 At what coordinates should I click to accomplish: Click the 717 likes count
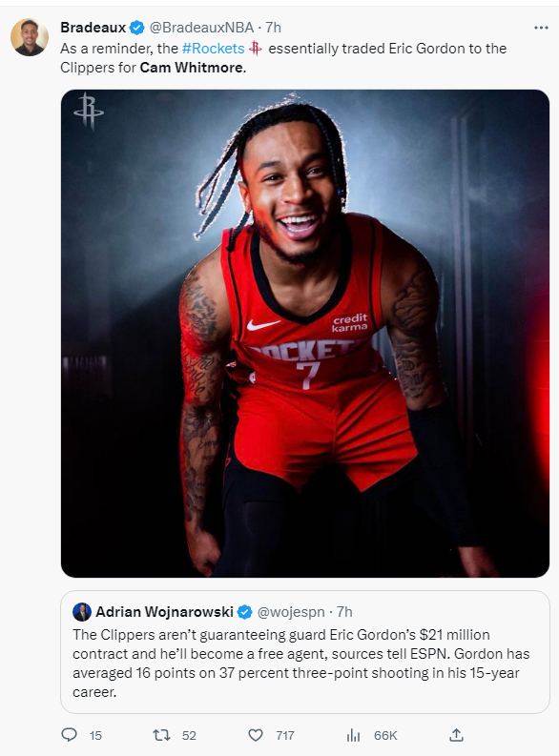click(x=285, y=735)
